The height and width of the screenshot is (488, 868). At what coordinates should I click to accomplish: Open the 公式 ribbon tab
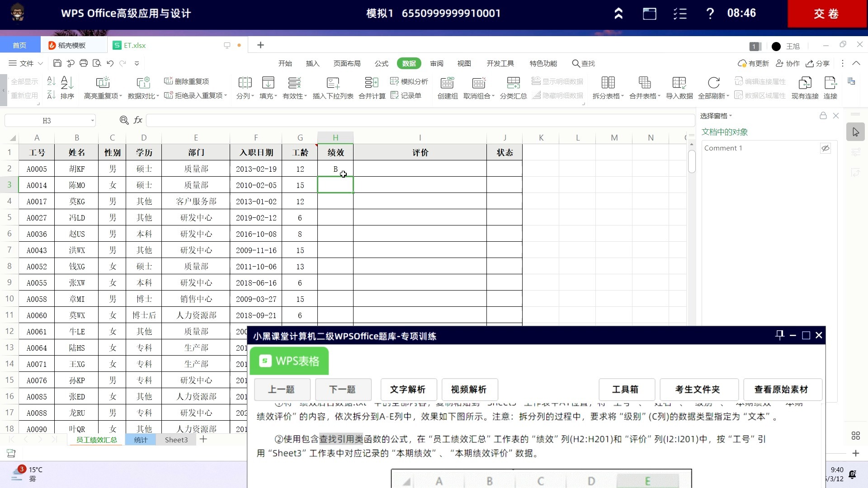[381, 63]
